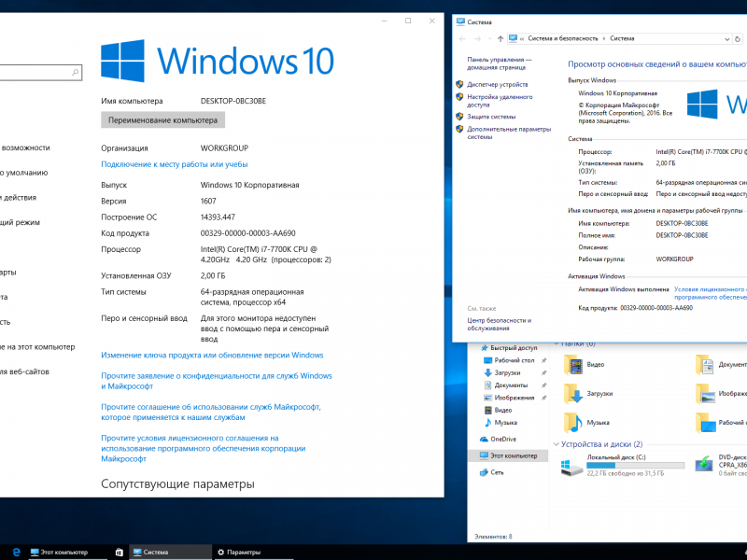This screenshot has width=747, height=560.
Task: Select the DVD drive icon in Explorer
Action: pos(704,463)
